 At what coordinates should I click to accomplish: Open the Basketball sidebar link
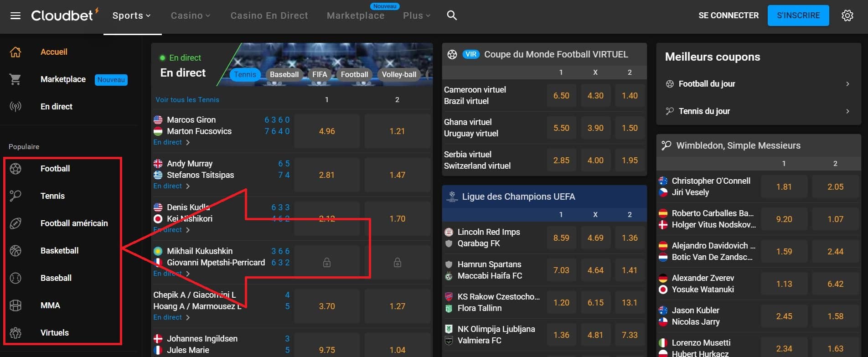click(59, 251)
